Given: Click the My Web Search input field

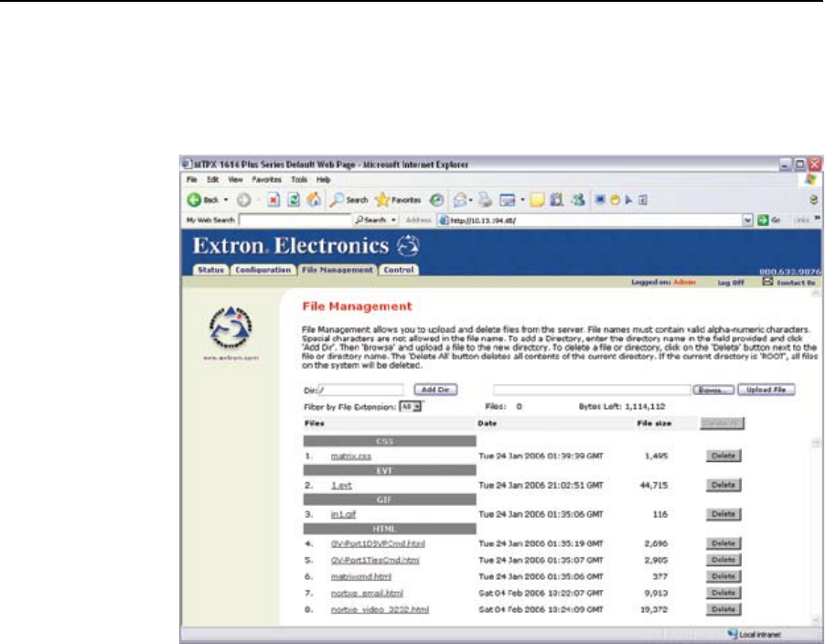Looking at the screenshot, I should (x=295, y=220).
